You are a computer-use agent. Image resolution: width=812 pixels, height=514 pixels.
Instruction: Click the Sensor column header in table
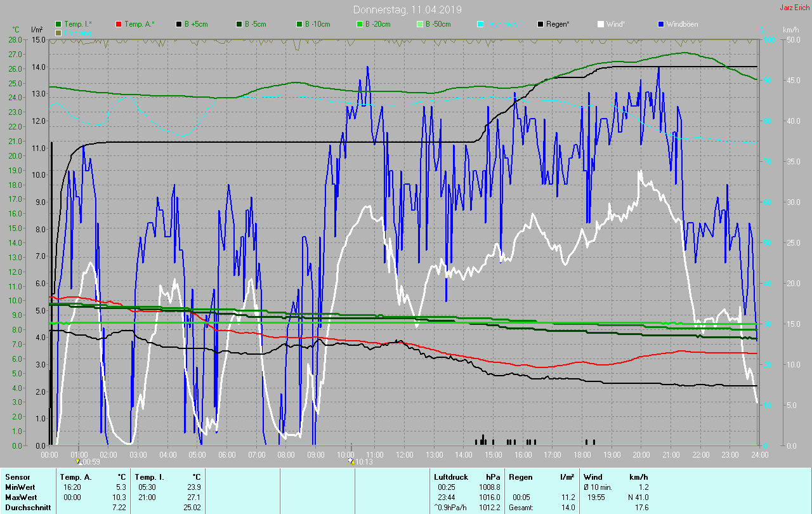tap(17, 477)
